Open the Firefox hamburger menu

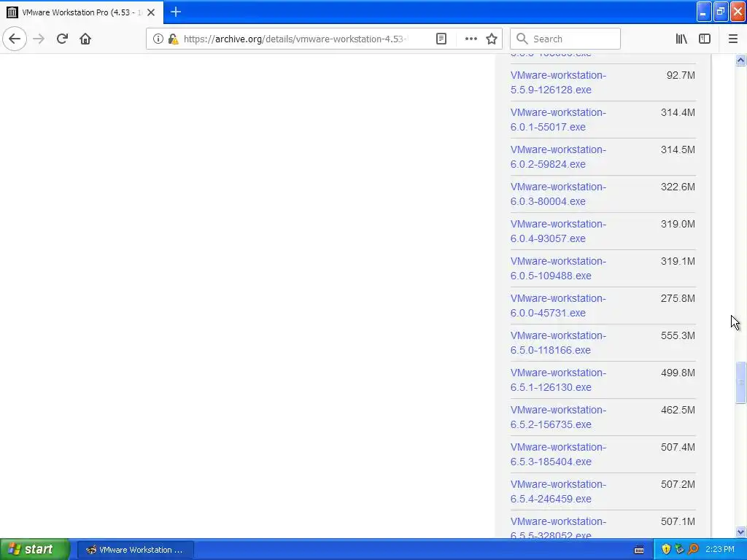732,39
